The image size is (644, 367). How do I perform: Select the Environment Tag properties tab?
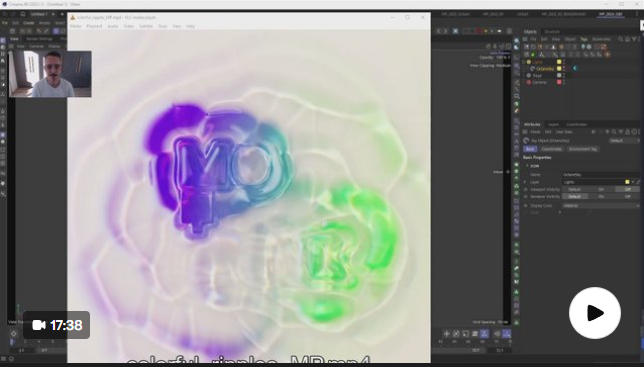[583, 149]
